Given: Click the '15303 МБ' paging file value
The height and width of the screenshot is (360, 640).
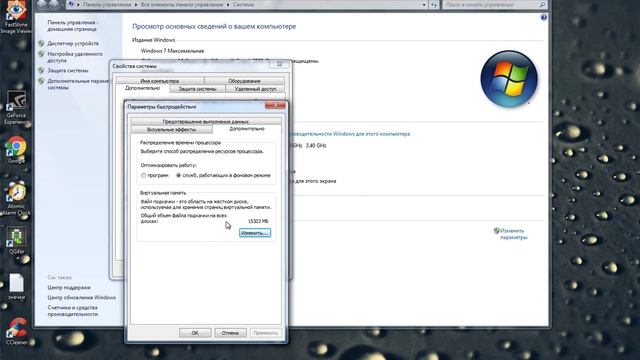Looking at the screenshot, I should click(x=258, y=221).
